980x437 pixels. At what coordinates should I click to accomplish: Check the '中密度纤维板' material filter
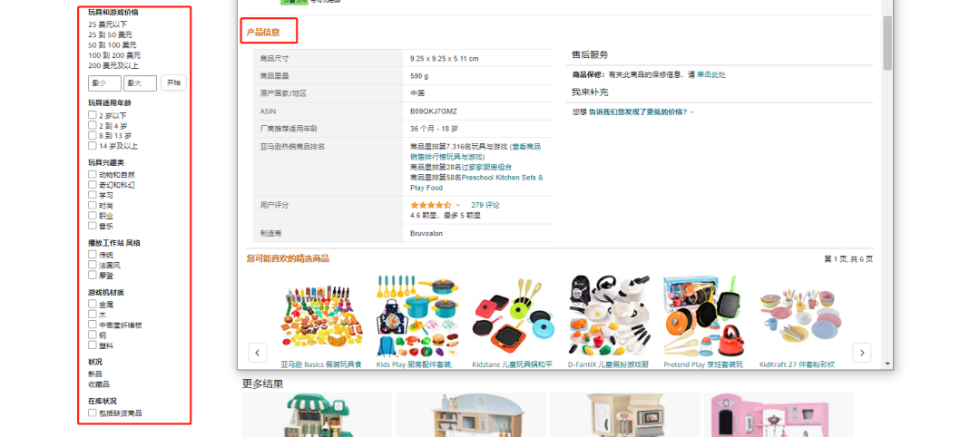[93, 325]
